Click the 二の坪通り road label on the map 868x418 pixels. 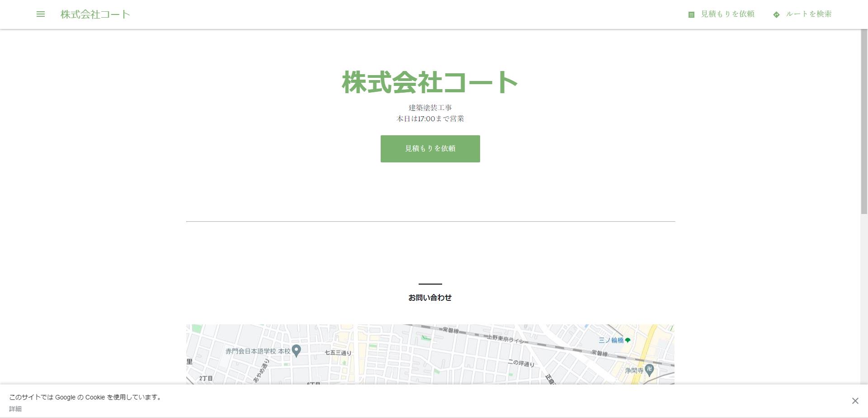click(521, 362)
